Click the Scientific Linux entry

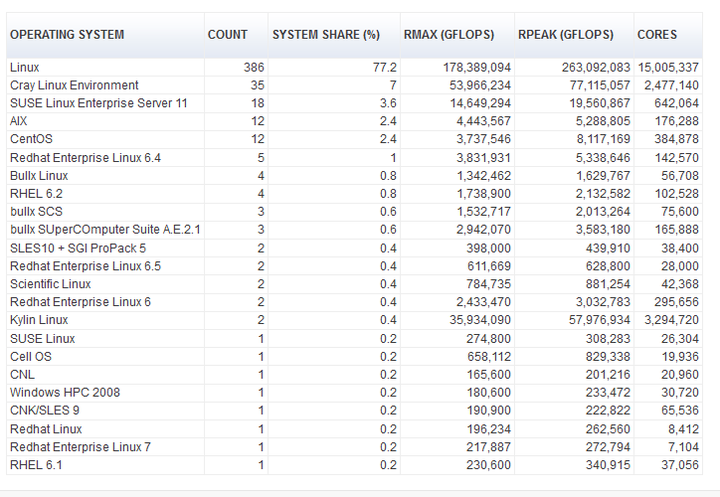point(50,283)
